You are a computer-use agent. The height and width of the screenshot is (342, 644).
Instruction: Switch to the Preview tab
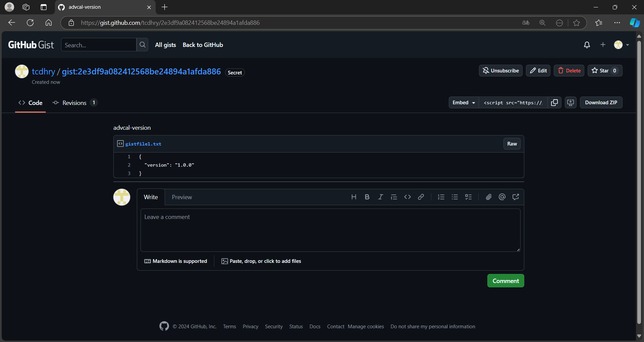[x=182, y=197]
